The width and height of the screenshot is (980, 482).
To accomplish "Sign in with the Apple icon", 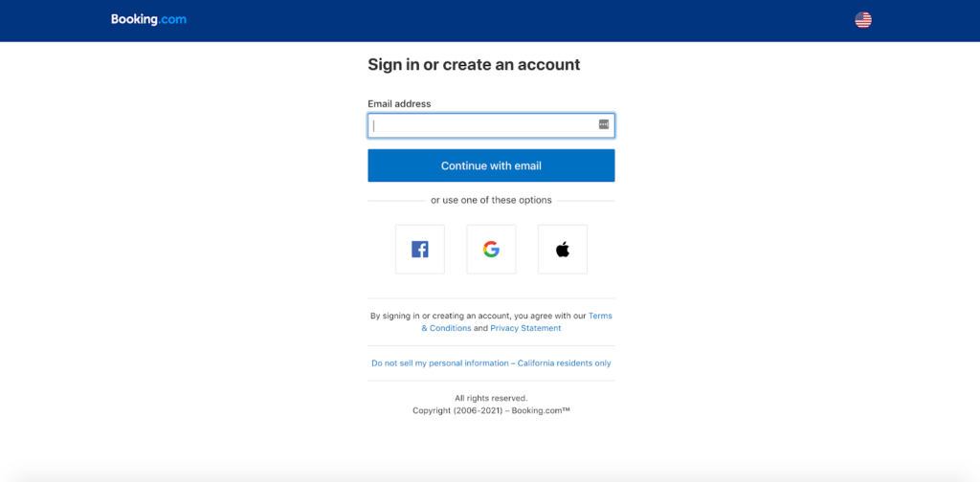I will [563, 249].
